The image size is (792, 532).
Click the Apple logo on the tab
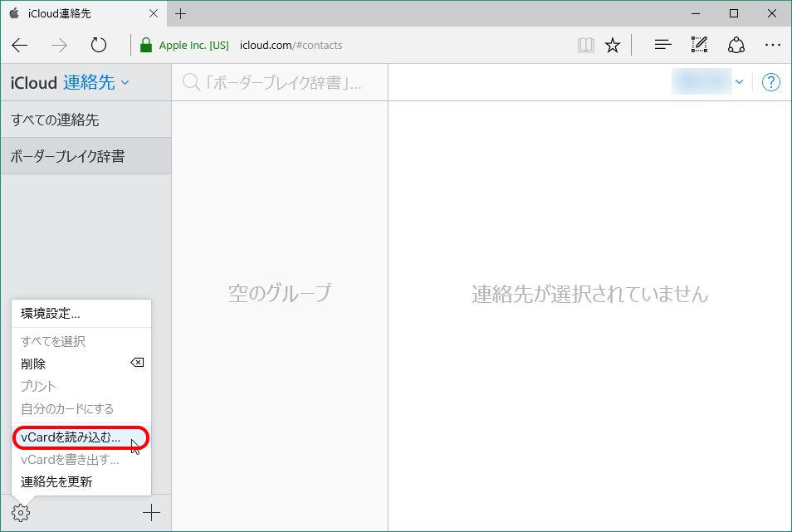coord(14,13)
